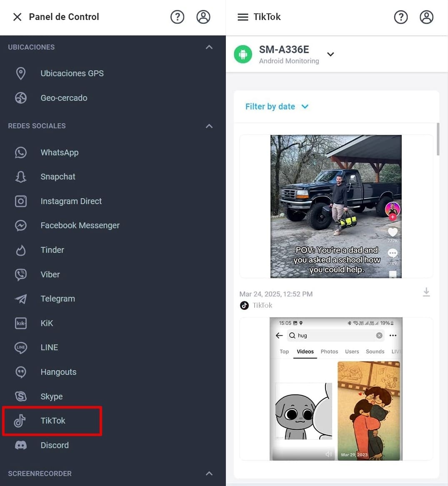Viewport: 448px width, 486px height.
Task: Select Tinder label in sidebar
Action: [x=53, y=250]
